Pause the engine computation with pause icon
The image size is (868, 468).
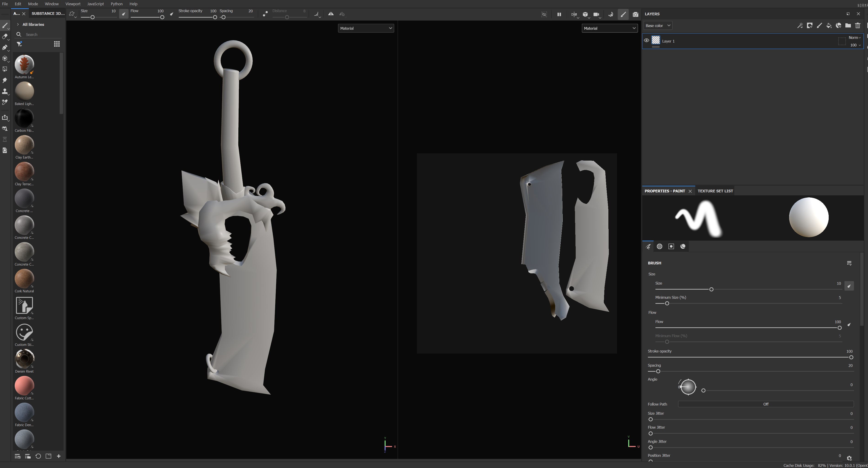point(559,14)
